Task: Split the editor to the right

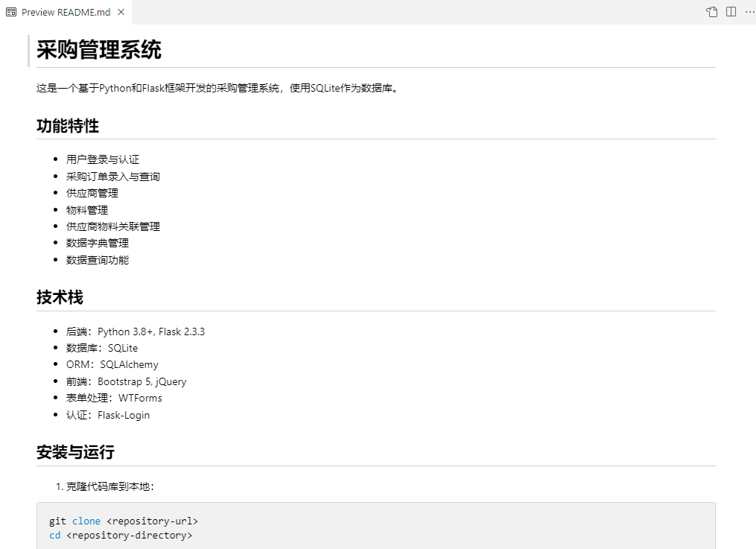Action: coord(731,12)
